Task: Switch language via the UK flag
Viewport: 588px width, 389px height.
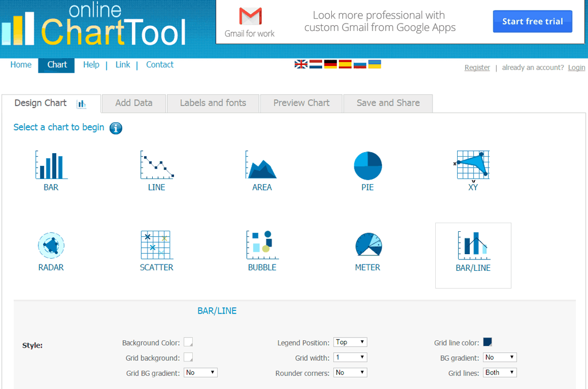Action: pyautogui.click(x=301, y=64)
